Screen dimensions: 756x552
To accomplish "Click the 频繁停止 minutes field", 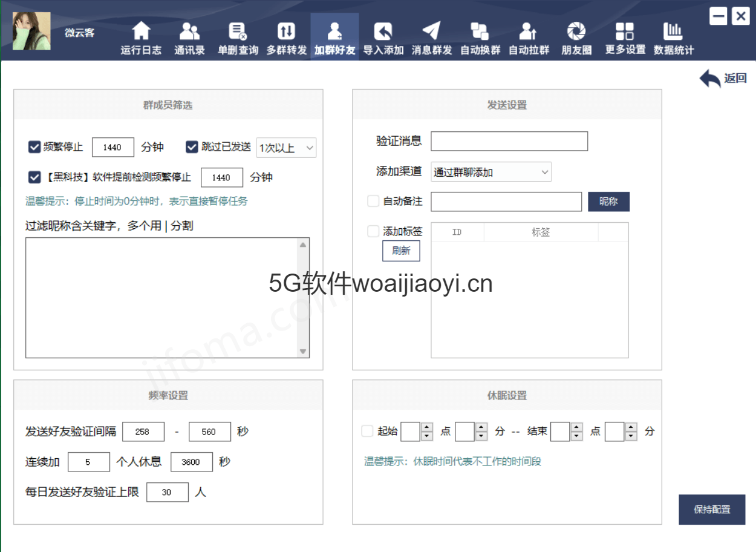I will click(x=113, y=147).
